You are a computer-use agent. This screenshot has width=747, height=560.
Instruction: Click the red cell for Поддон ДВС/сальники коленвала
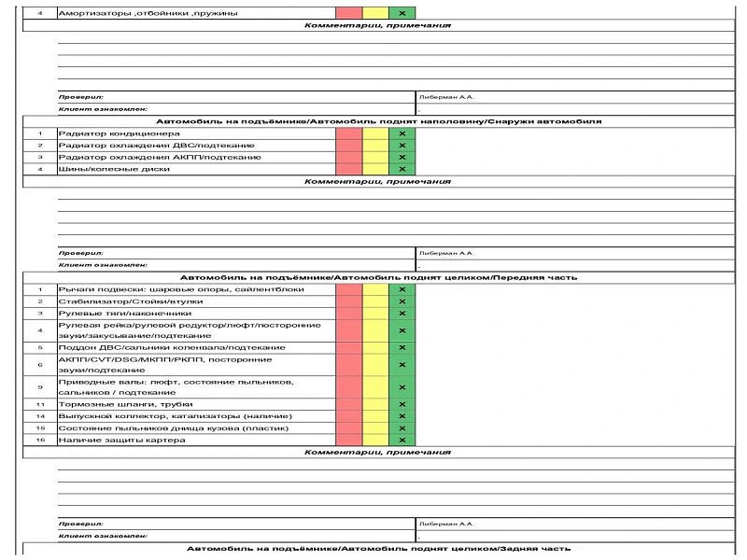[348, 347]
